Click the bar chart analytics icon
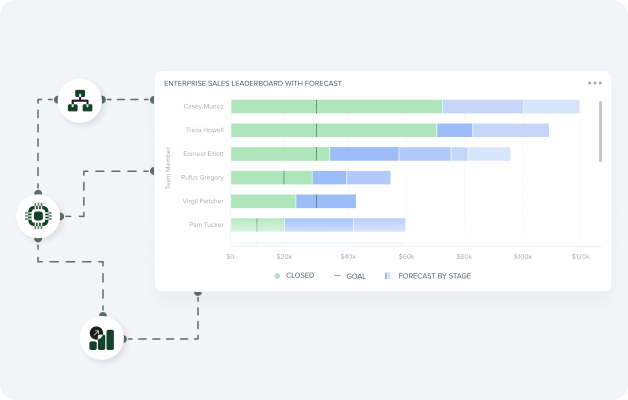Viewport: 628px width, 400px height. pyautogui.click(x=101, y=339)
